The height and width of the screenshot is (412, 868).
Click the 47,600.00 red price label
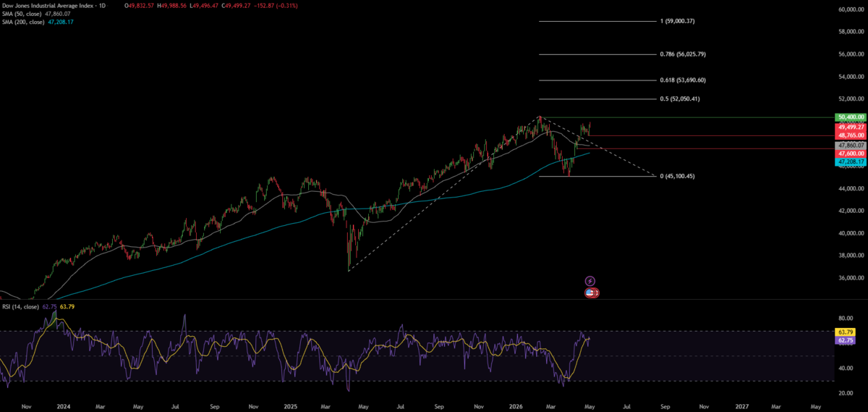(x=851, y=154)
